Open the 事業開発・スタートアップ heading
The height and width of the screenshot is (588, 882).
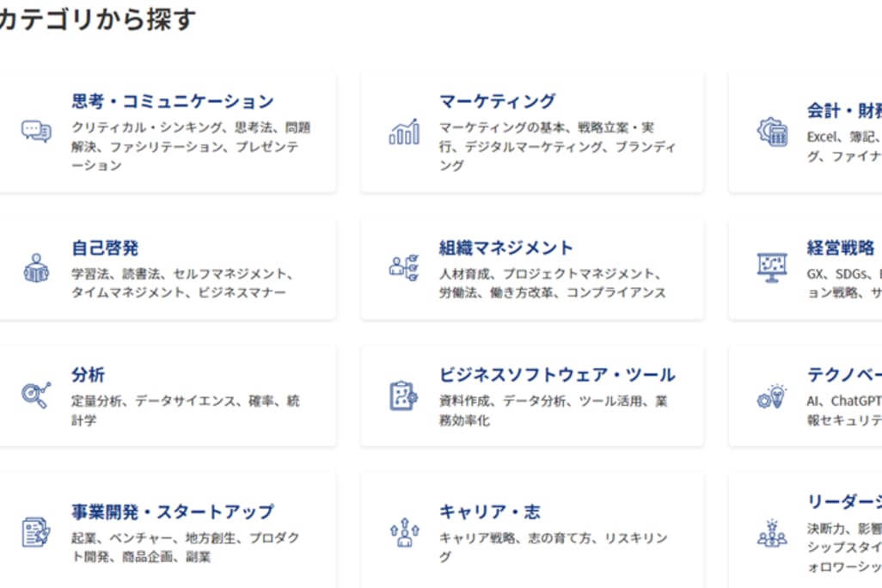pyautogui.click(x=173, y=512)
